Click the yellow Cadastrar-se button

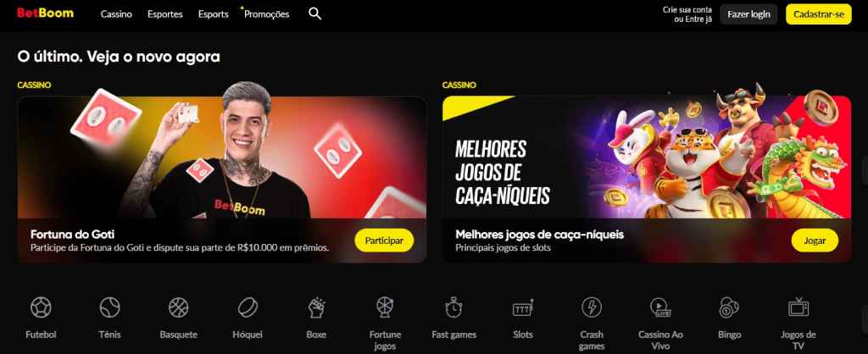point(819,14)
